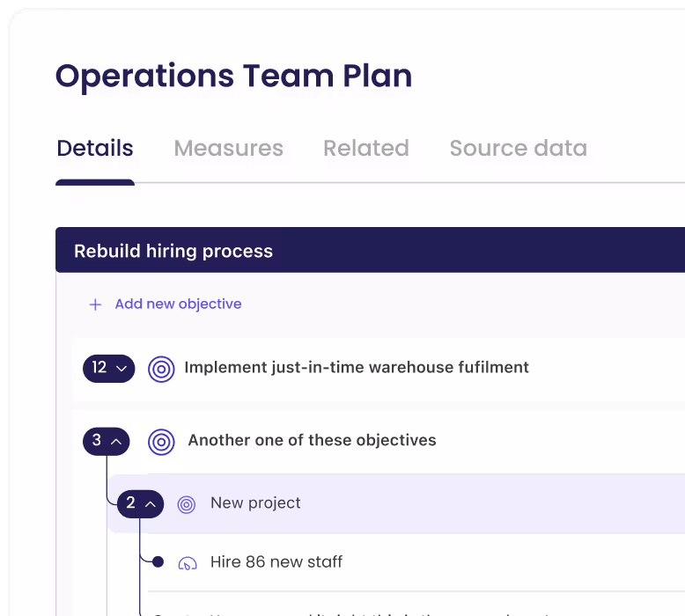Collapse the 2-item badge for New project
The height and width of the screenshot is (616, 685).
click(140, 504)
